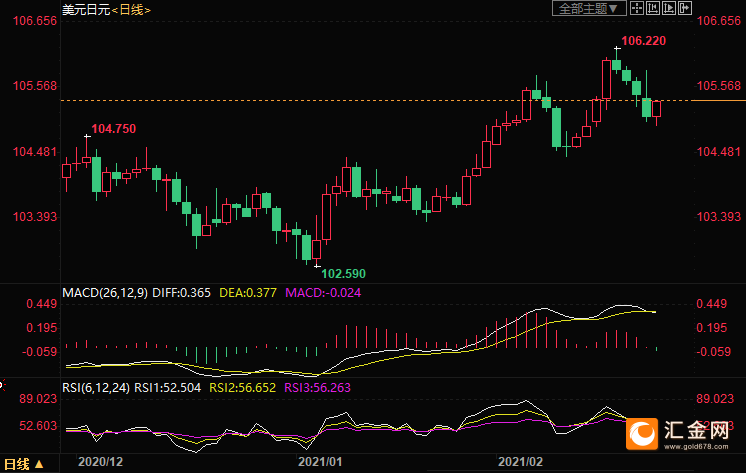Click the left MACD axis 0.195 label
Viewport: 746px width, 473px height.
[x=41, y=328]
